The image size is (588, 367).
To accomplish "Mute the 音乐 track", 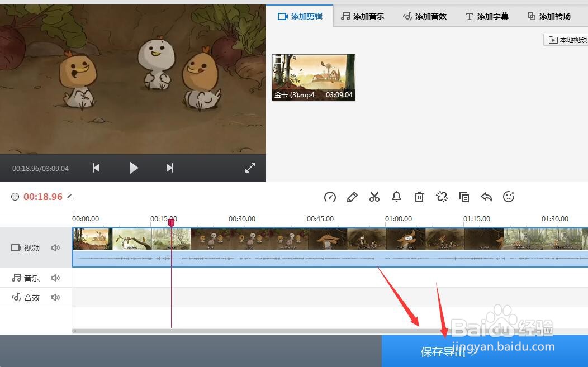I will [x=55, y=278].
